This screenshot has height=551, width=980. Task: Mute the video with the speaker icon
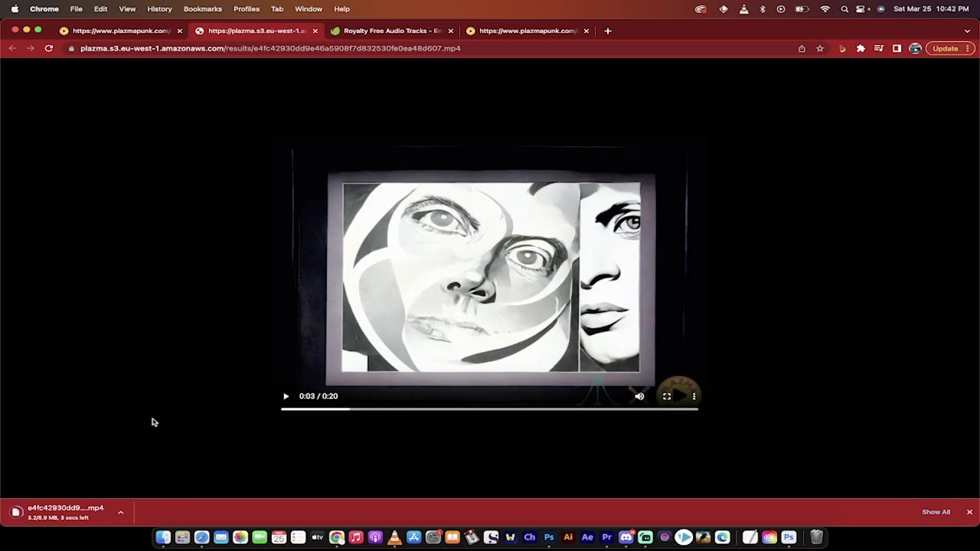click(x=639, y=396)
